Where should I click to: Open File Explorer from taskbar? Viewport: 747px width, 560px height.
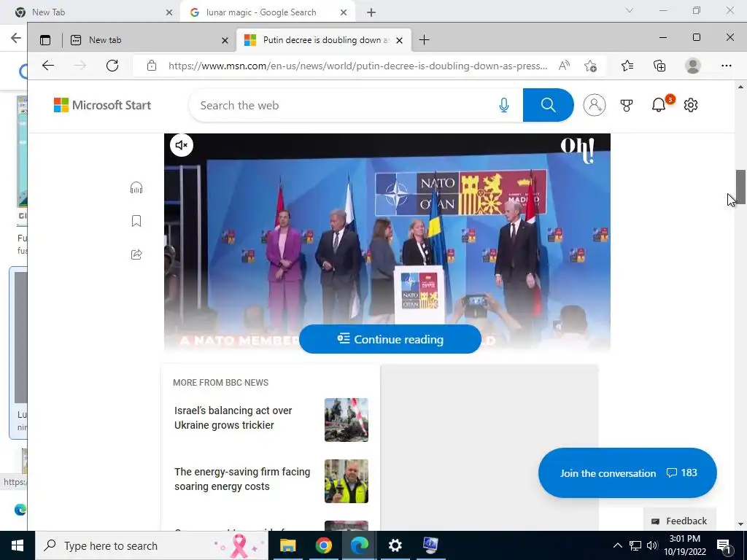[x=287, y=545]
